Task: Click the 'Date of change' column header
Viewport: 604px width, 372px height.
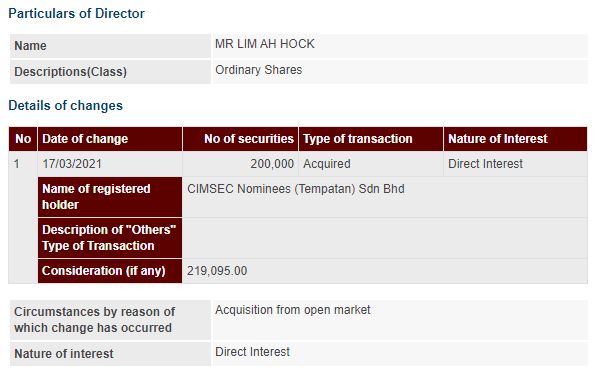Action: coord(110,139)
